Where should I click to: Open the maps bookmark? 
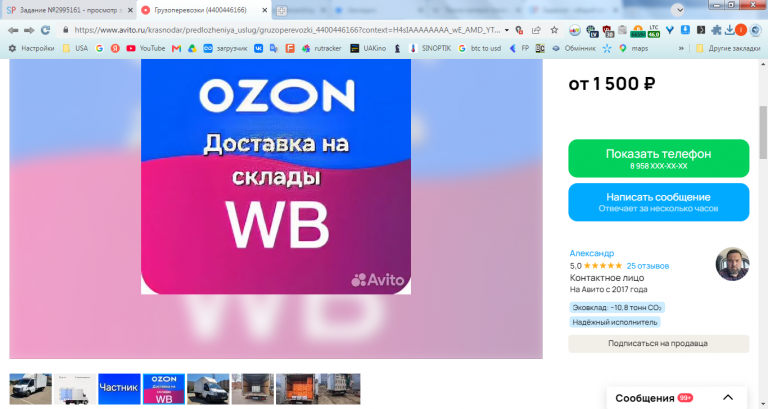[633, 48]
